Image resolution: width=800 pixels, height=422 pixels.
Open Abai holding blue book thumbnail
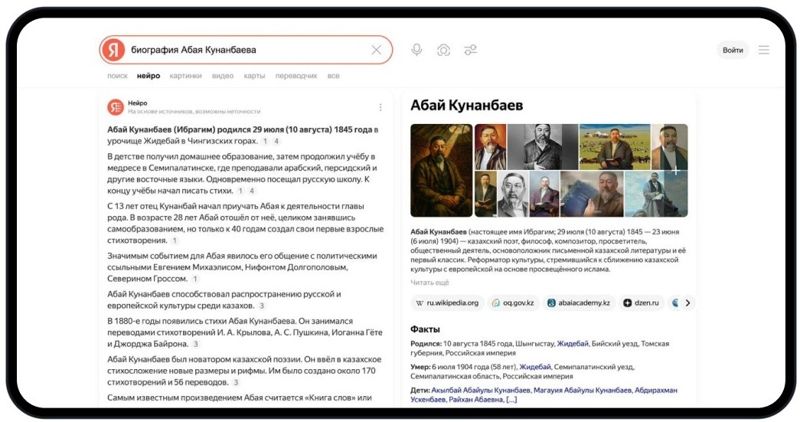[x=592, y=194]
